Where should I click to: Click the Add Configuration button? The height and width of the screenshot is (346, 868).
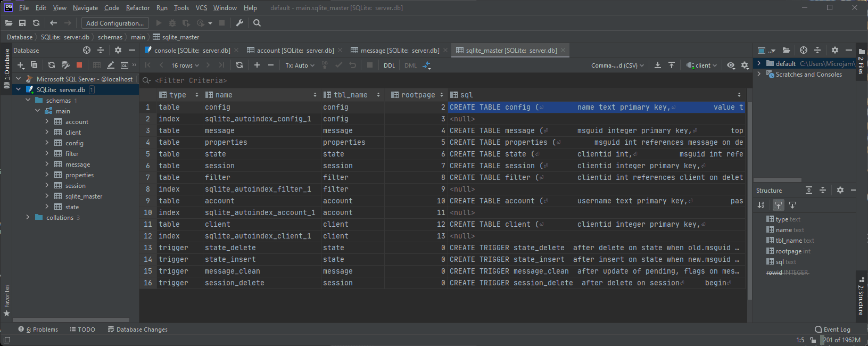(115, 23)
